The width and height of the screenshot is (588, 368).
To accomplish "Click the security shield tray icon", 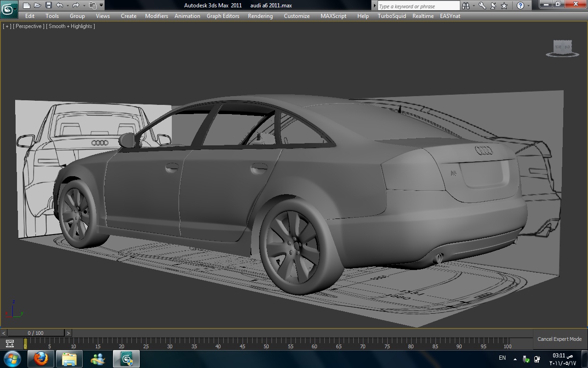I will pyautogui.click(x=526, y=359).
